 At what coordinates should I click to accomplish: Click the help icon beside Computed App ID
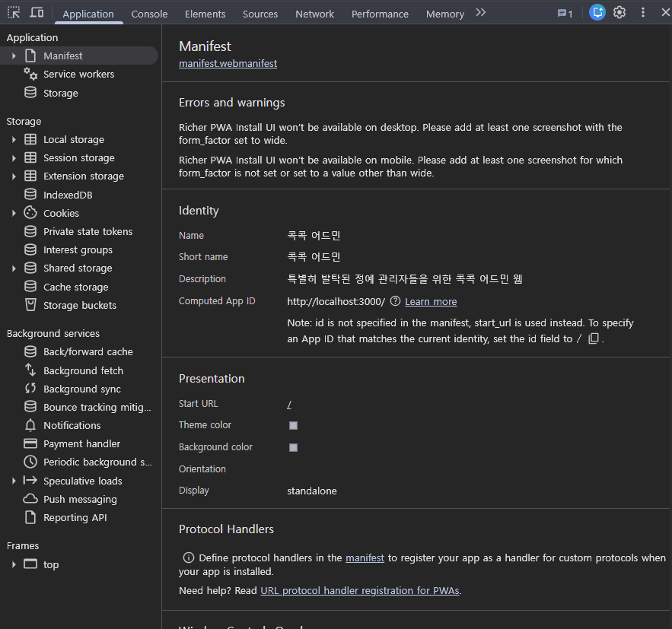(395, 301)
